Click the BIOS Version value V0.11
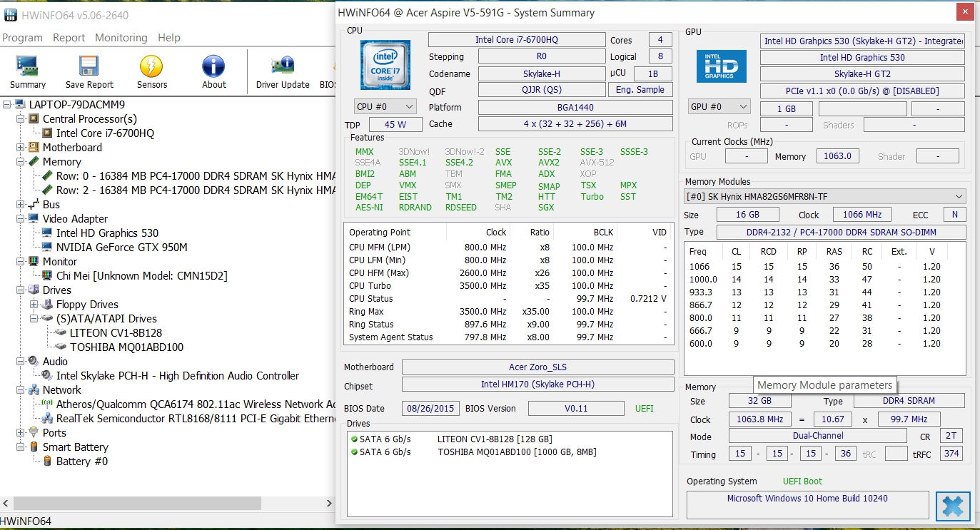 click(575, 409)
